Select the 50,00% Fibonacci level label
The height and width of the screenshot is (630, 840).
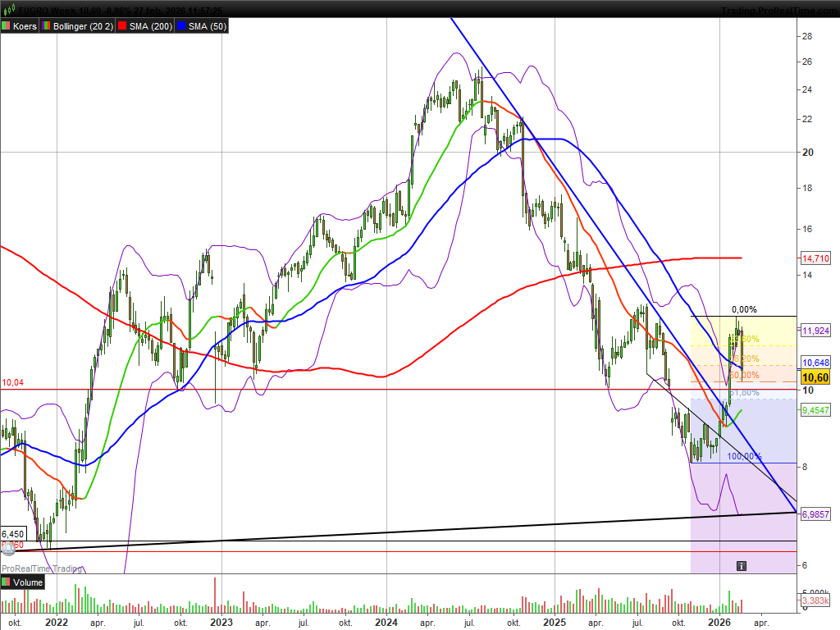click(x=744, y=375)
